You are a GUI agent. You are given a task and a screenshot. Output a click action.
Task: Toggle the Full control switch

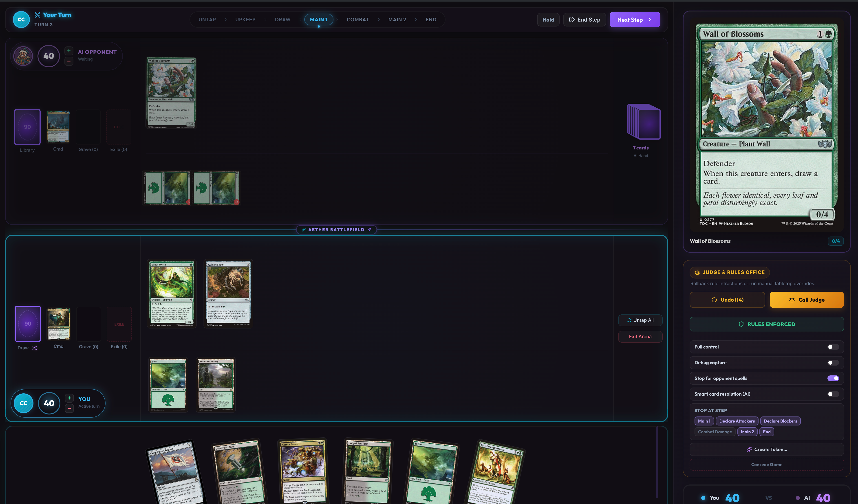coord(833,347)
